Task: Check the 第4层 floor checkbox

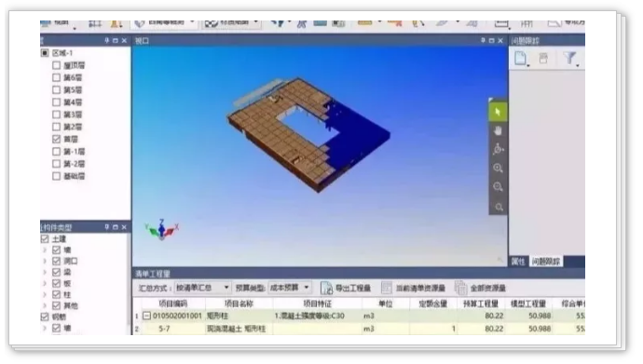Action: pos(56,102)
